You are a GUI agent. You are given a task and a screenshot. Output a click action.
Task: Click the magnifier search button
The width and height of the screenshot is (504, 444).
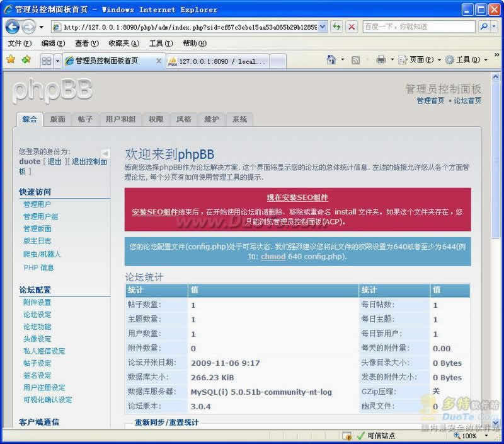[483, 27]
